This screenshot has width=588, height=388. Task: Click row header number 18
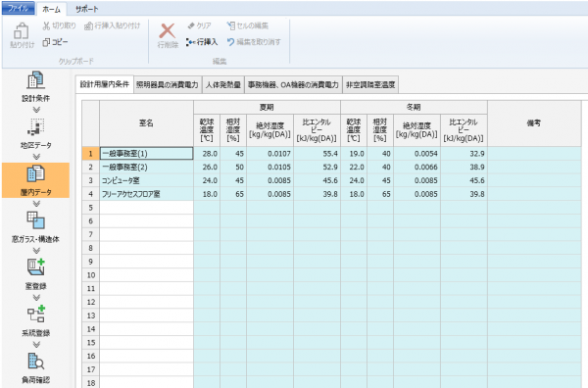(x=91, y=382)
